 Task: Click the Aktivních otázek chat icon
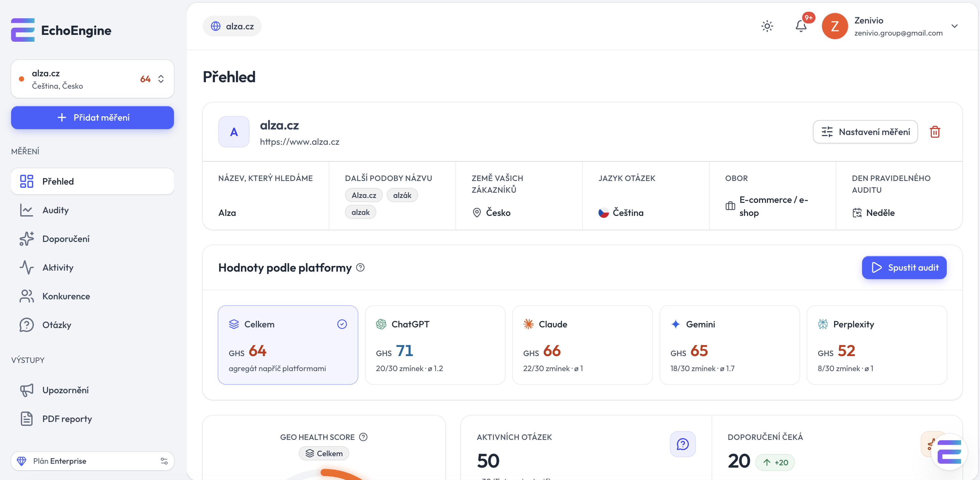tap(683, 444)
